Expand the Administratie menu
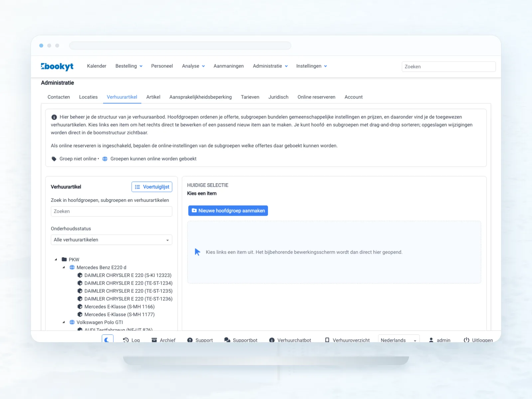This screenshot has width=532, height=399. [x=270, y=66]
